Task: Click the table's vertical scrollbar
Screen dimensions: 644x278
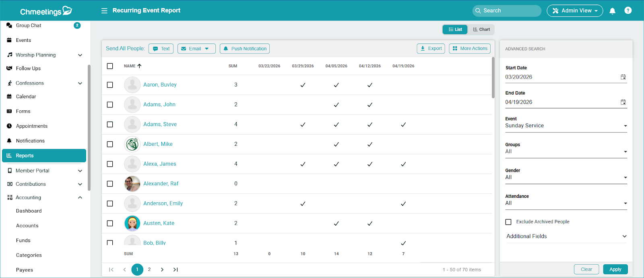Action: [493, 79]
